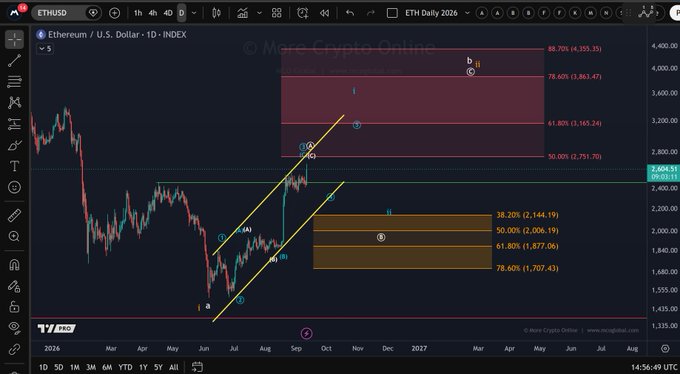Start bar replay mode

coord(324,13)
